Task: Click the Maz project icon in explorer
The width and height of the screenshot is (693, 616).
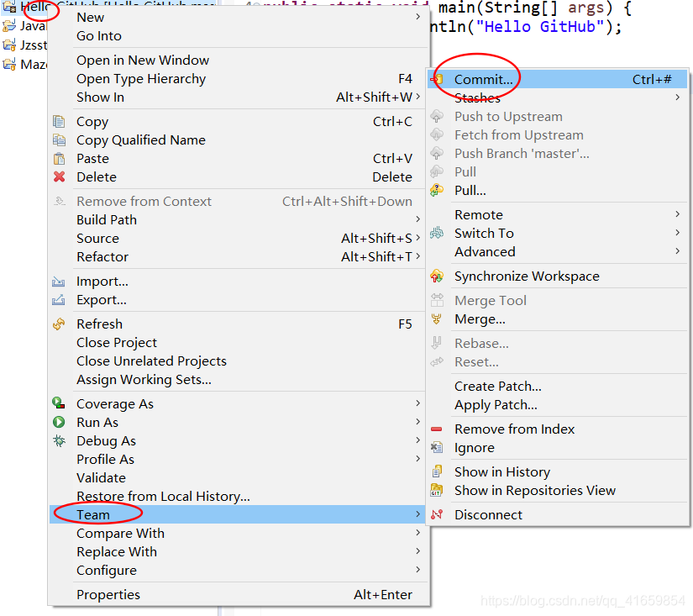Action: click(x=9, y=64)
